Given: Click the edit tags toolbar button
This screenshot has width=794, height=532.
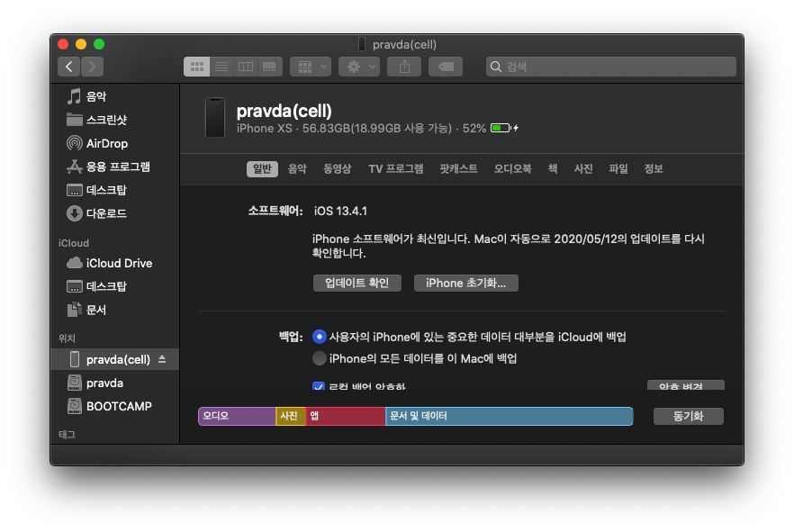Looking at the screenshot, I should (x=446, y=67).
